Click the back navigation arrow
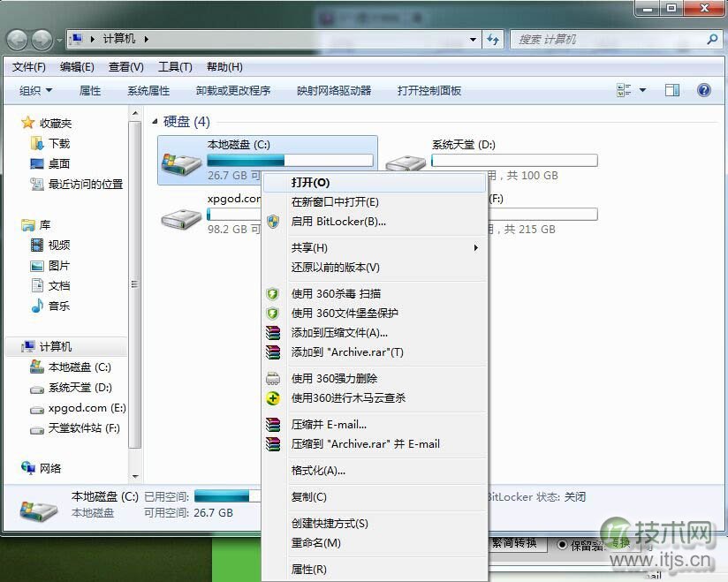 (x=17, y=39)
